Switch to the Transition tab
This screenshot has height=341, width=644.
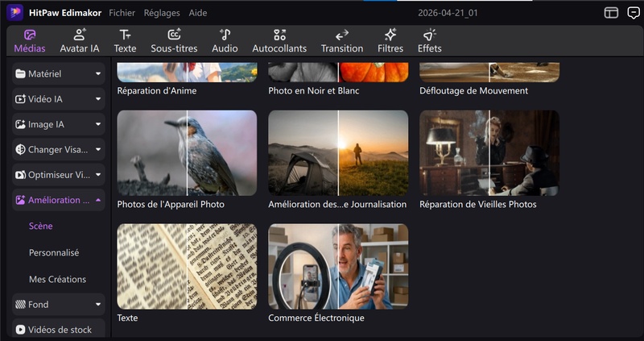342,41
